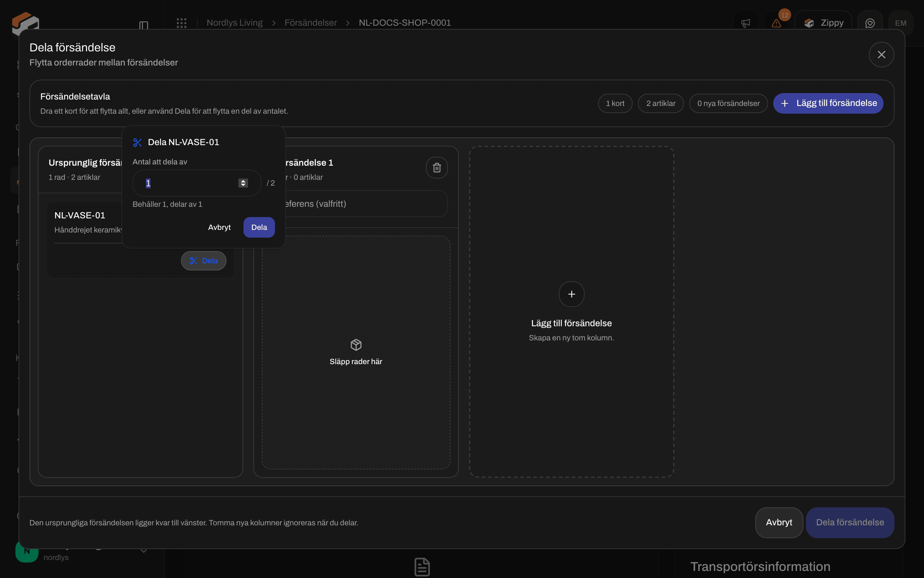Cancel the split popover with Avbryt

click(x=219, y=227)
